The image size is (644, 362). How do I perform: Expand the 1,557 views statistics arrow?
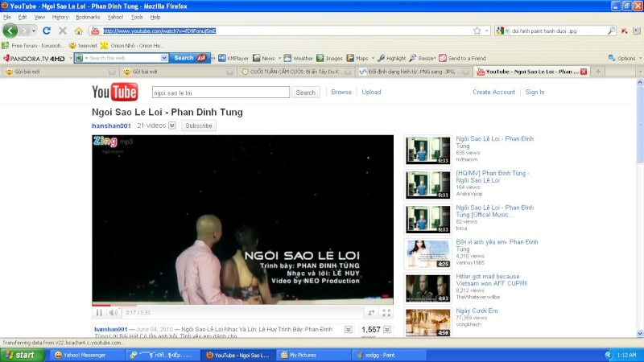click(387, 330)
